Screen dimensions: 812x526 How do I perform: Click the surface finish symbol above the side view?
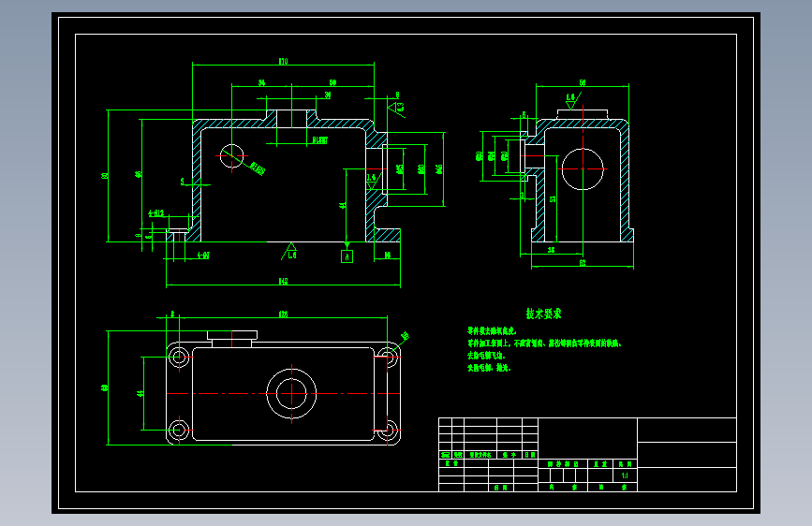pos(571,101)
